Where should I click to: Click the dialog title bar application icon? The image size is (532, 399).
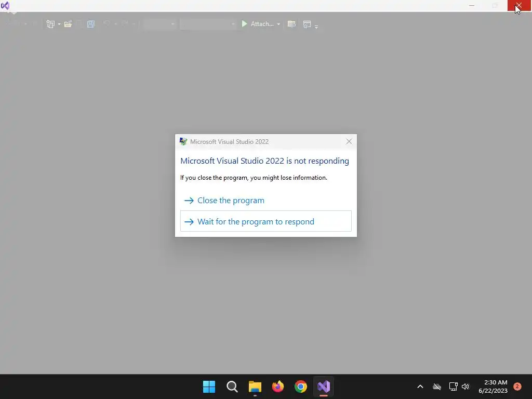click(x=183, y=141)
